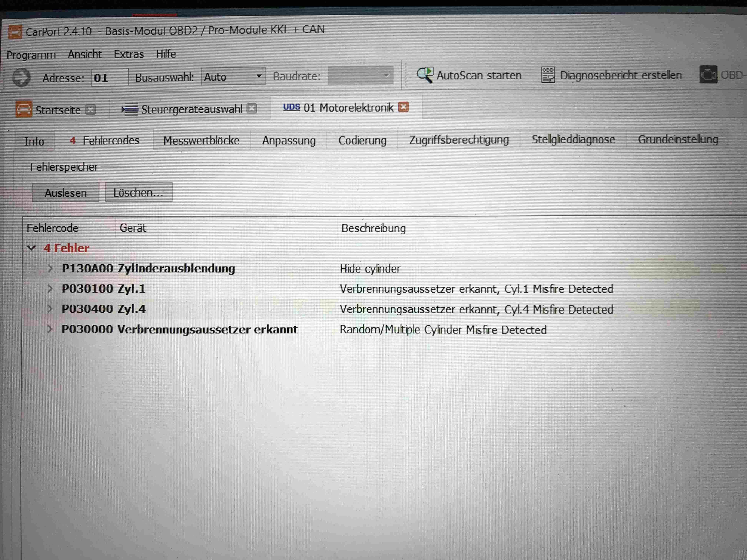Close the Startseite tab
Image resolution: width=747 pixels, height=560 pixels.
91,110
